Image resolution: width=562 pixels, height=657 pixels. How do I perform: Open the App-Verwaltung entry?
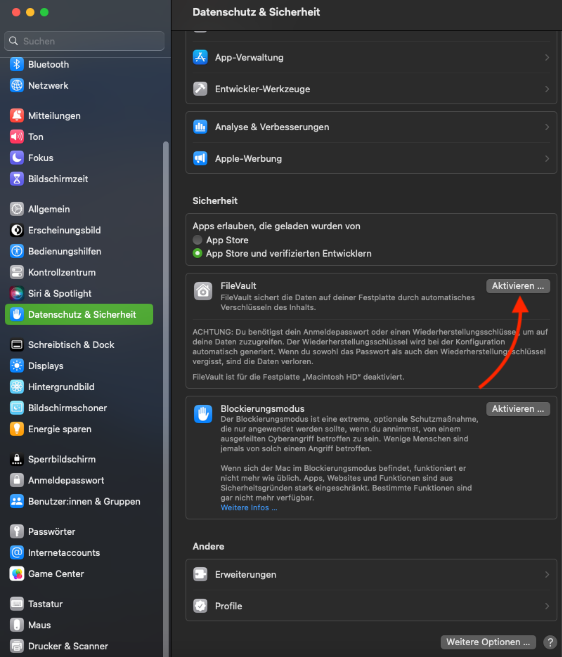coord(371,57)
